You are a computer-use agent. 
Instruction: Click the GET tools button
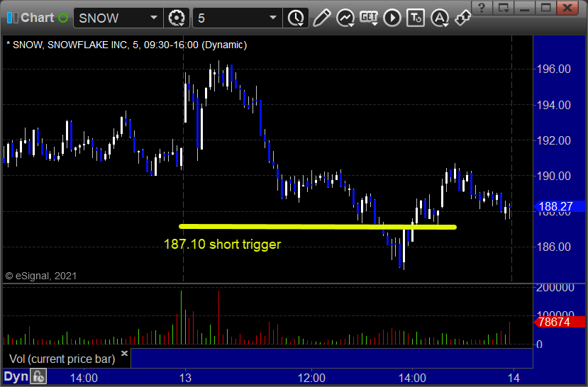369,18
